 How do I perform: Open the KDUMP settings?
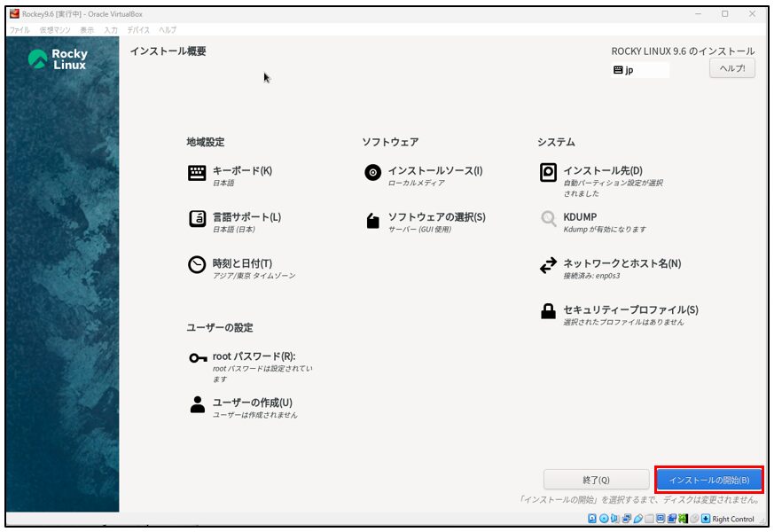(580, 217)
